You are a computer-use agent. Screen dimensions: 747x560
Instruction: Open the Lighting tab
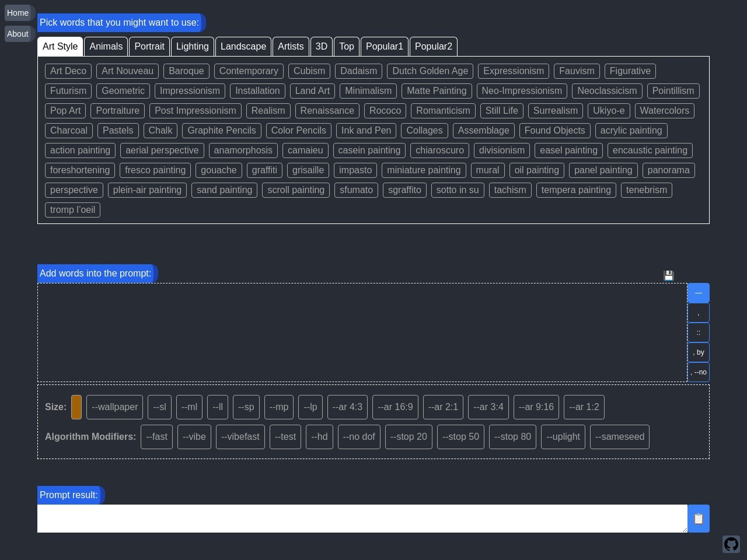click(192, 47)
